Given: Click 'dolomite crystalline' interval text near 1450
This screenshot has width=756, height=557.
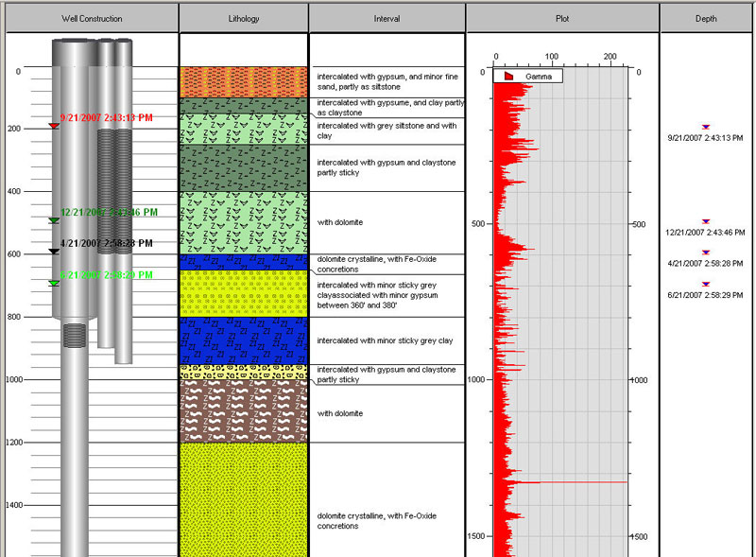Looking at the screenshot, I should [376, 521].
